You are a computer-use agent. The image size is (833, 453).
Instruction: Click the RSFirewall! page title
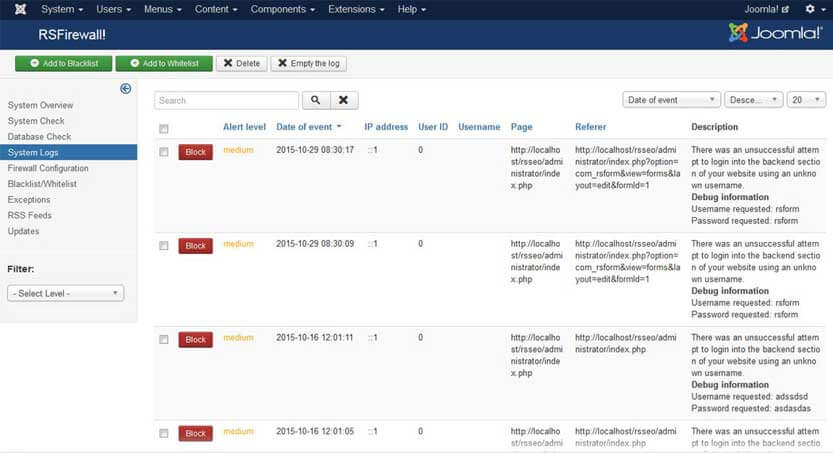click(x=72, y=35)
